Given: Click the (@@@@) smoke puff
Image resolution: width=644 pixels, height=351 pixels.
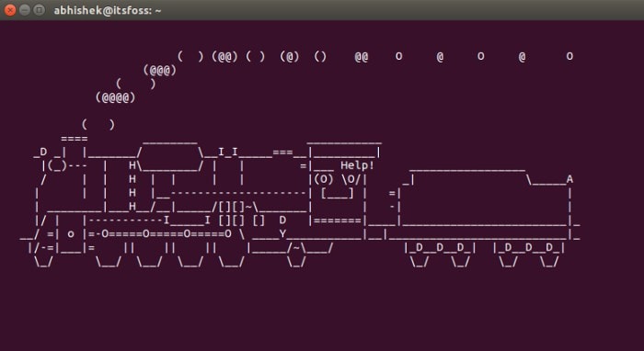Looking at the screenshot, I should coord(115,97).
